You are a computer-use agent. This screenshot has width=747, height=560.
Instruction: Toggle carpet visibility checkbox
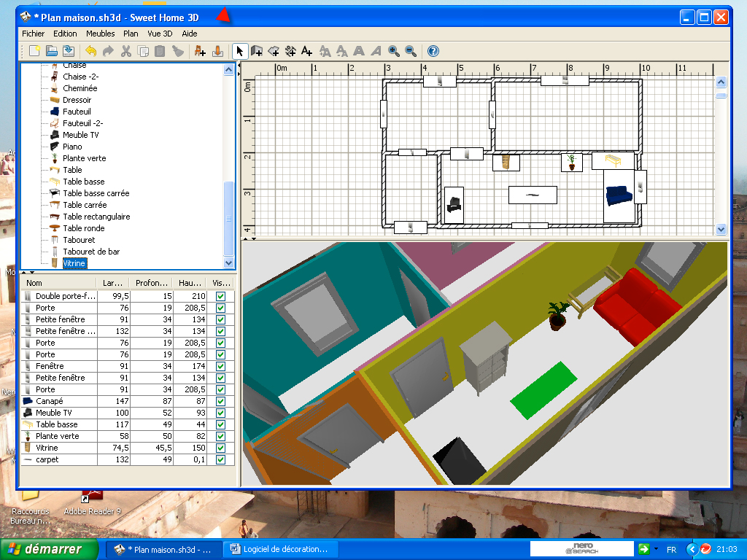(x=220, y=459)
